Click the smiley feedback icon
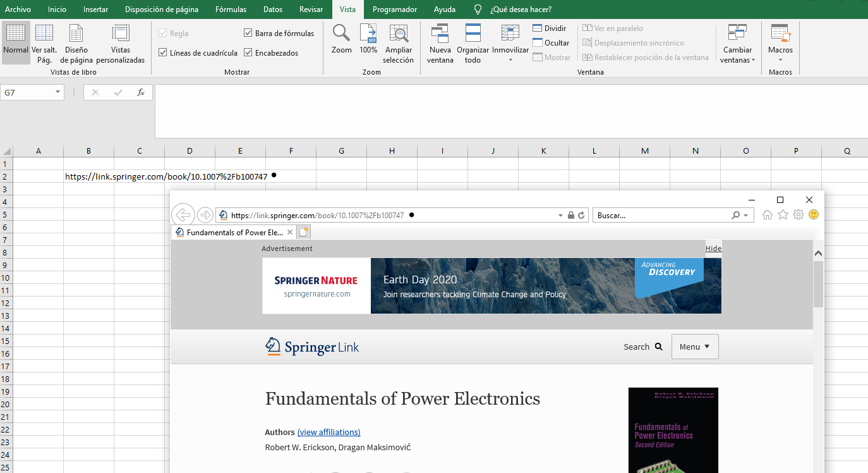Screen dimensions: 868x473 (814, 215)
